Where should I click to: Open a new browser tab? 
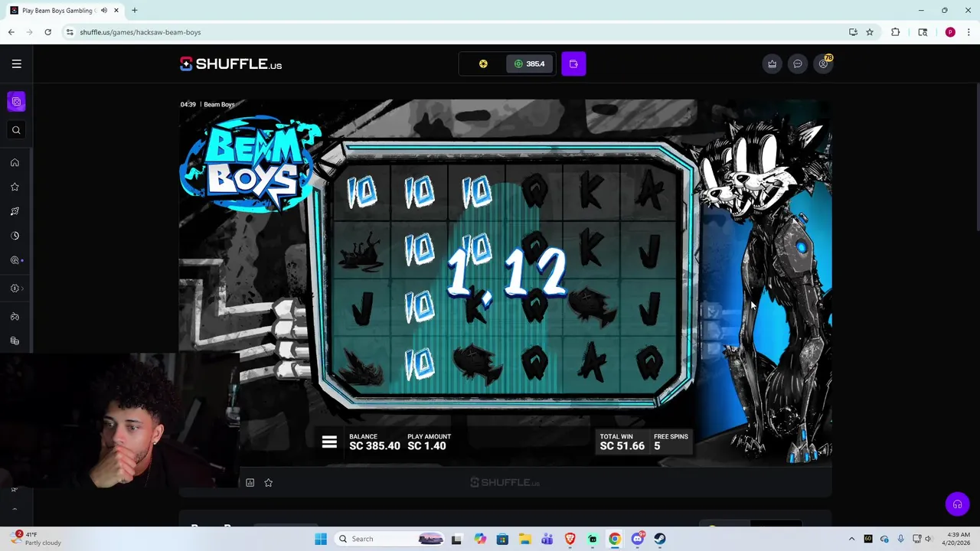pos(135,11)
